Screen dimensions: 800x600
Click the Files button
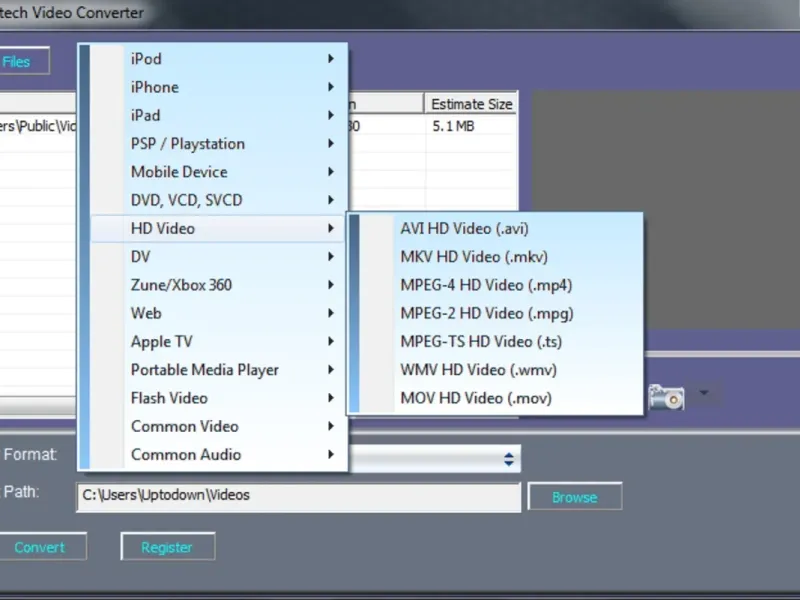coord(24,61)
